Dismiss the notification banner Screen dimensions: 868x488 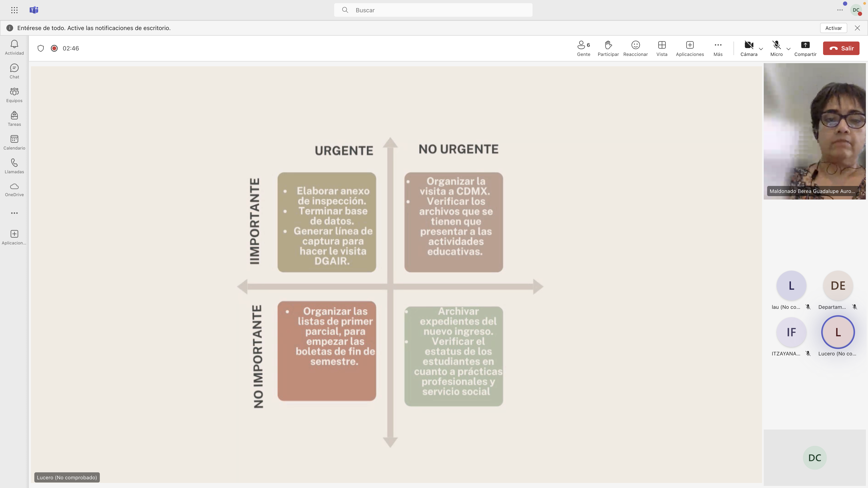point(857,28)
